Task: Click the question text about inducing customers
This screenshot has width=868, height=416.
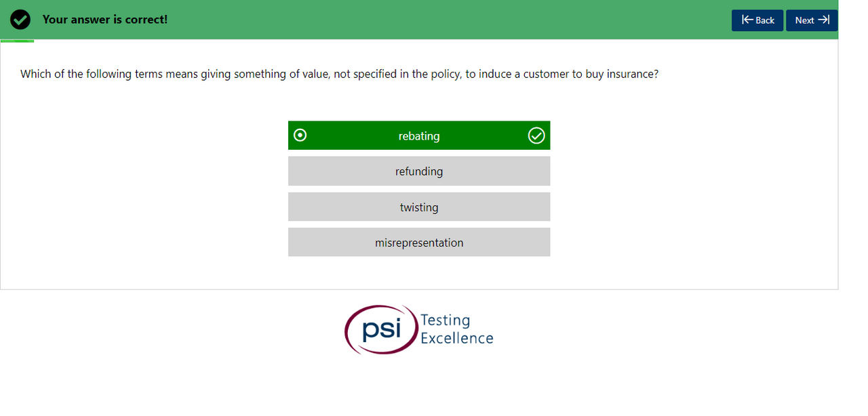Action: tap(339, 74)
